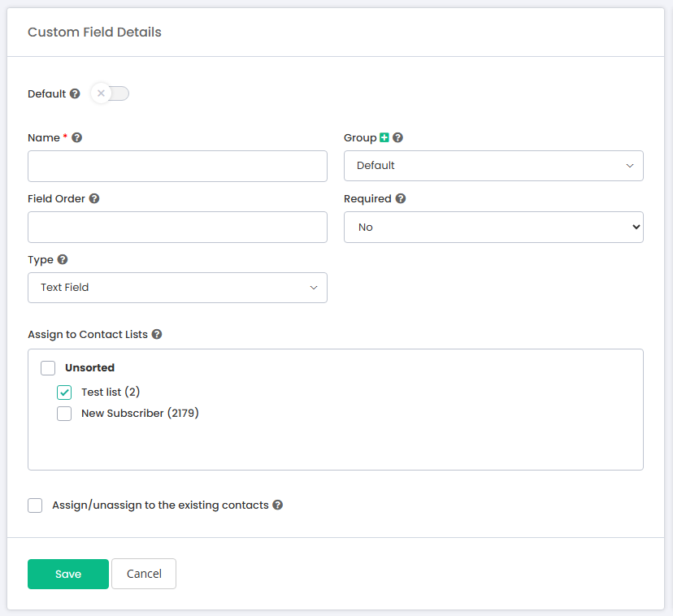
Task: Expand the Type dropdown showing Text Field
Action: click(178, 288)
